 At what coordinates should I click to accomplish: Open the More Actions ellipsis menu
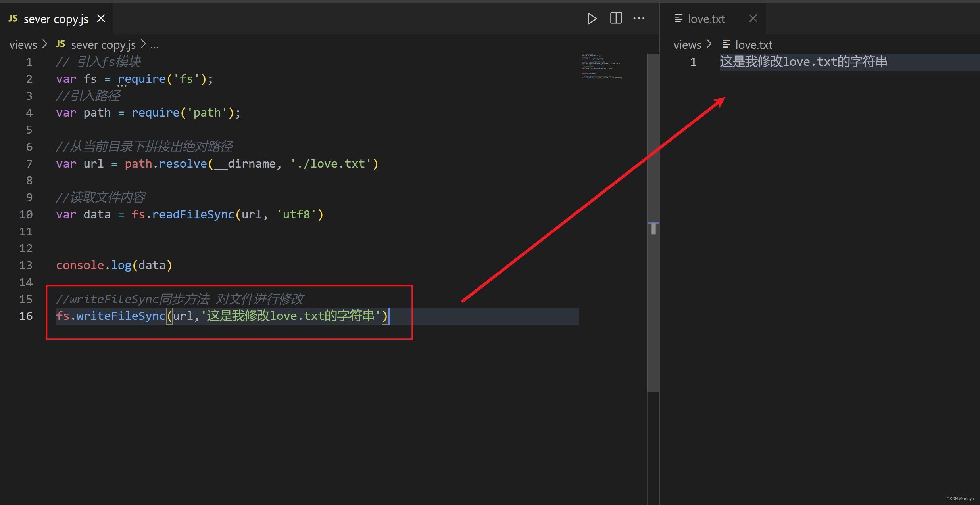pos(639,19)
